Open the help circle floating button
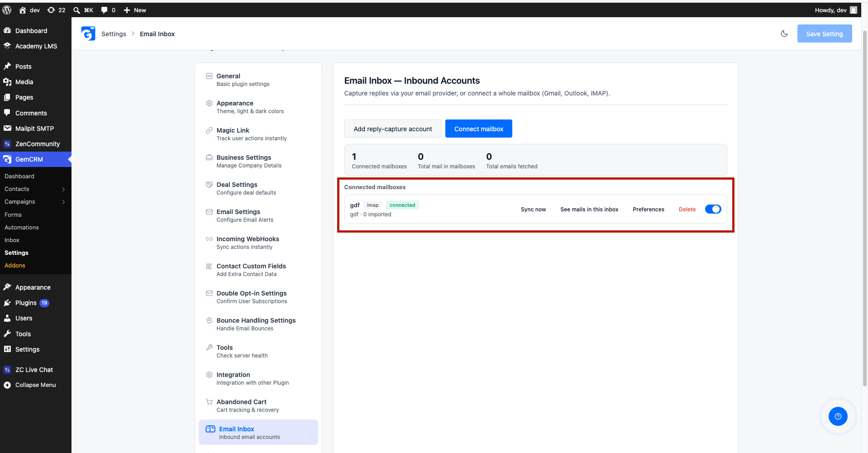The height and width of the screenshot is (453, 868). pyautogui.click(x=838, y=416)
